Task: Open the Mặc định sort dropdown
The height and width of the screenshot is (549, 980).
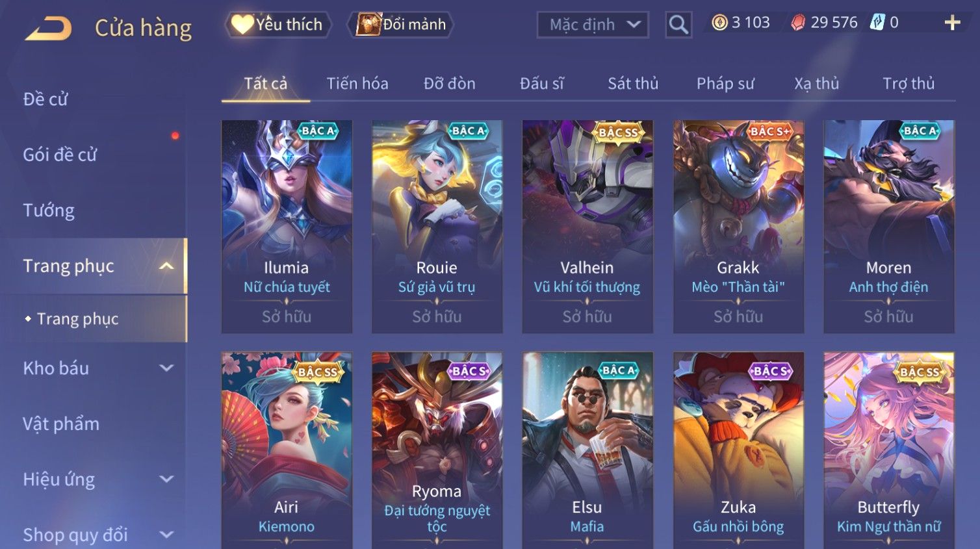Action: [593, 25]
